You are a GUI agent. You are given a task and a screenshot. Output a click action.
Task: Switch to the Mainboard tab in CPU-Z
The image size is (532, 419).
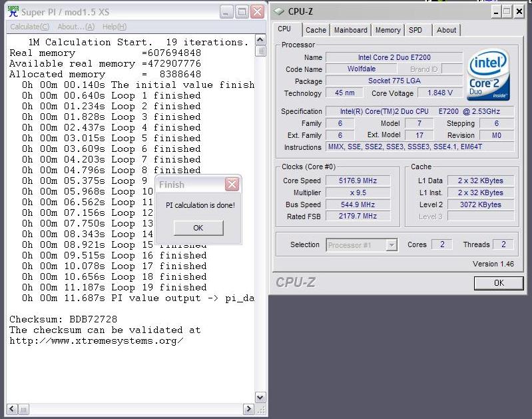click(350, 30)
